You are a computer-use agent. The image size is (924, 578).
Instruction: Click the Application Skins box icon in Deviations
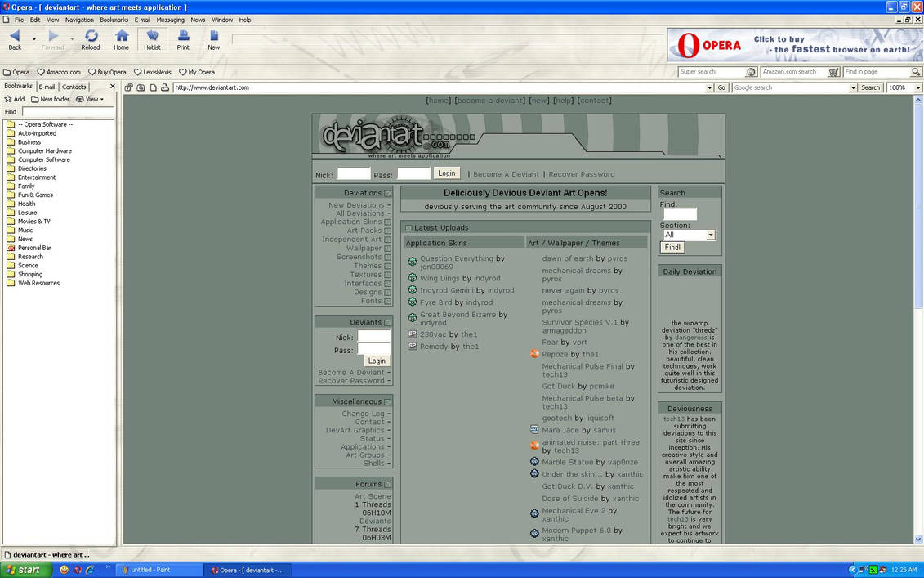[388, 222]
